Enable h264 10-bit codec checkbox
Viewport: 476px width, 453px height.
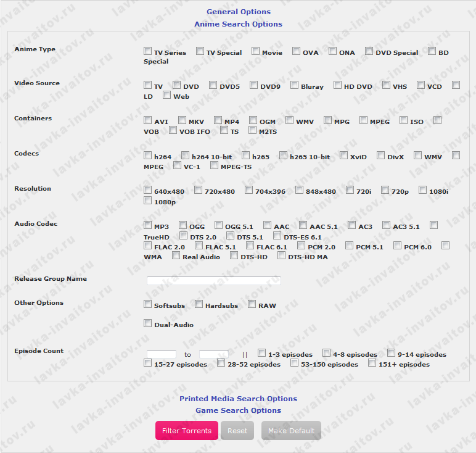[x=185, y=156]
